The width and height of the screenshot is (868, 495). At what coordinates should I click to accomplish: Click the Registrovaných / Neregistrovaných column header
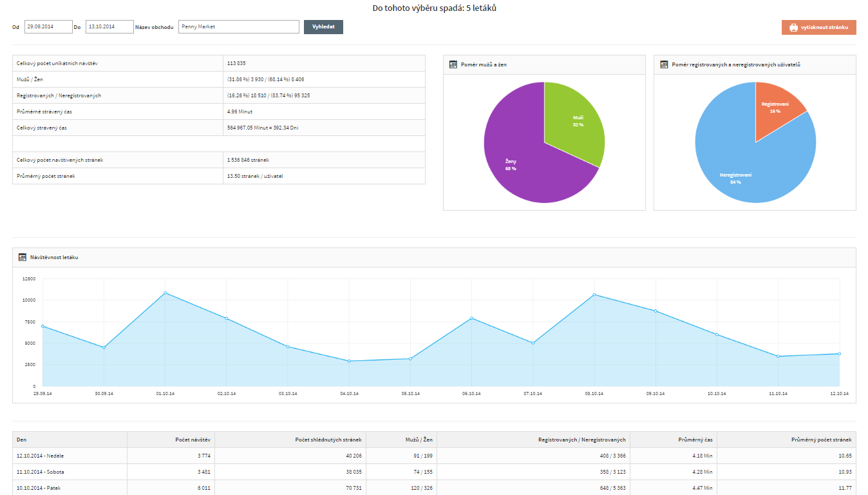coord(534,440)
